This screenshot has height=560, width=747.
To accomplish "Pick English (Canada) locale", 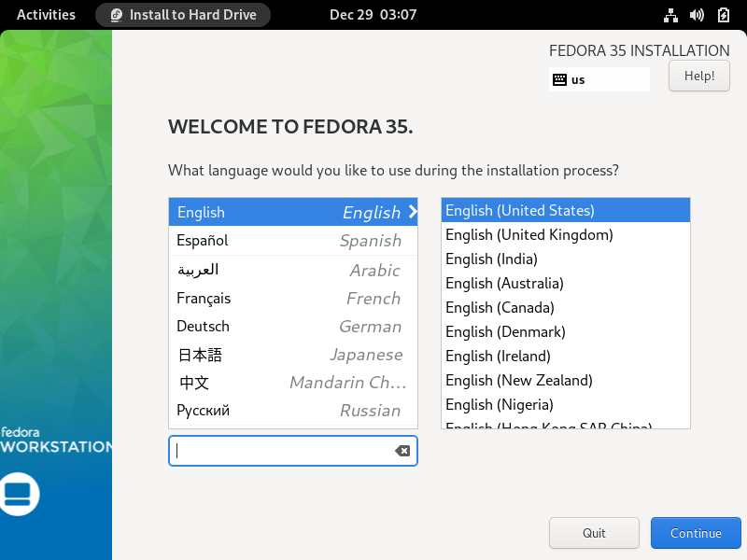I will 566,308.
